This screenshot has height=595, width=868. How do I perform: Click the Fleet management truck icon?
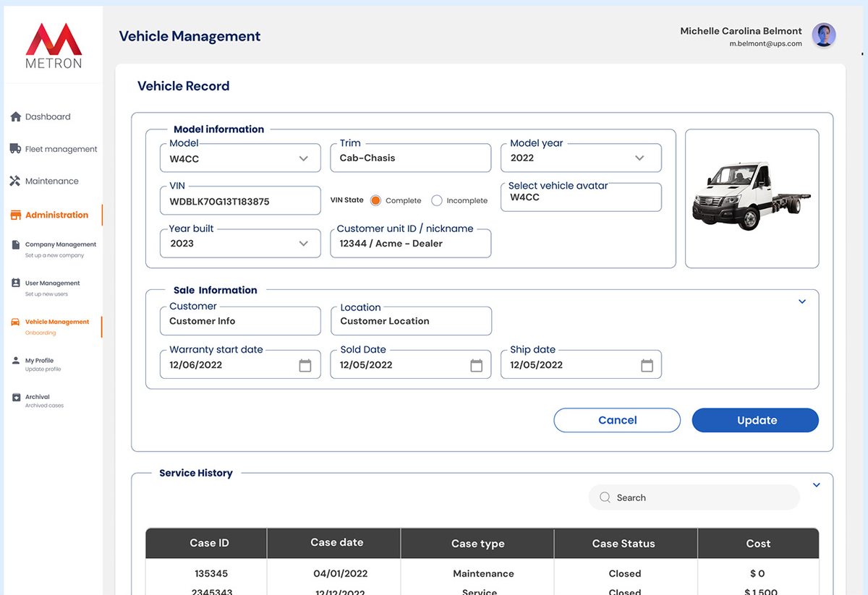tap(15, 148)
